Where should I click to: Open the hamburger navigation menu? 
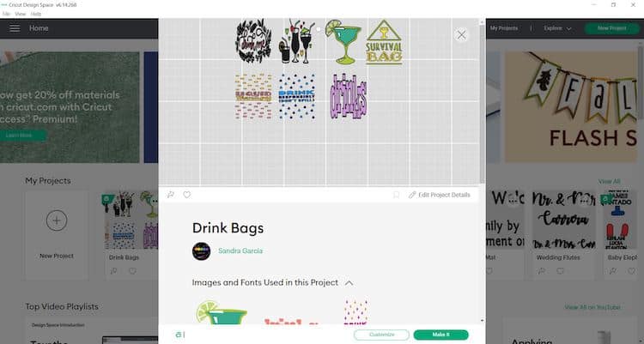[x=15, y=28]
